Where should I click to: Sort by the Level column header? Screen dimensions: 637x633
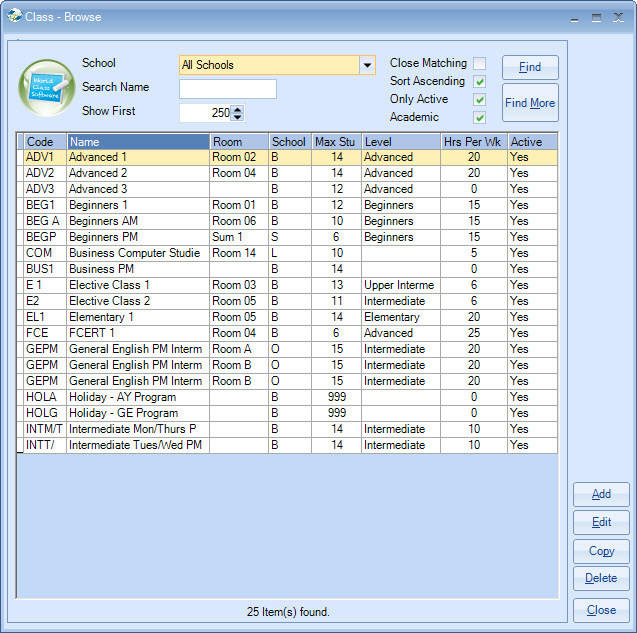pyautogui.click(x=401, y=142)
